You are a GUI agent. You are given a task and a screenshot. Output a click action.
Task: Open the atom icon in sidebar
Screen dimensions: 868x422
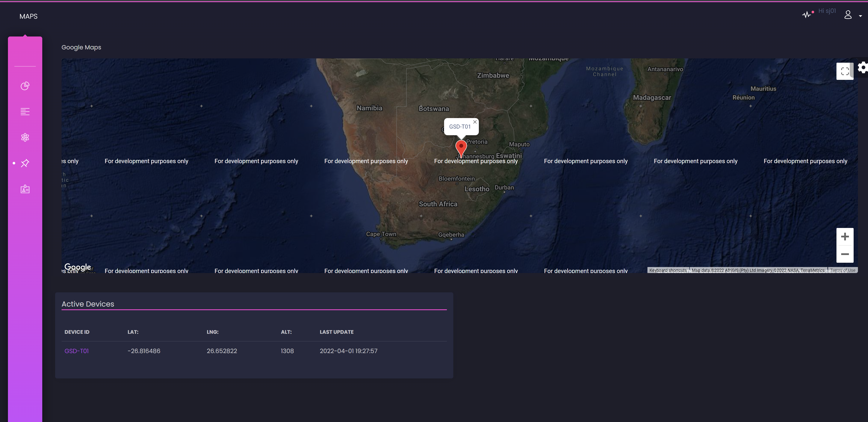pos(25,137)
